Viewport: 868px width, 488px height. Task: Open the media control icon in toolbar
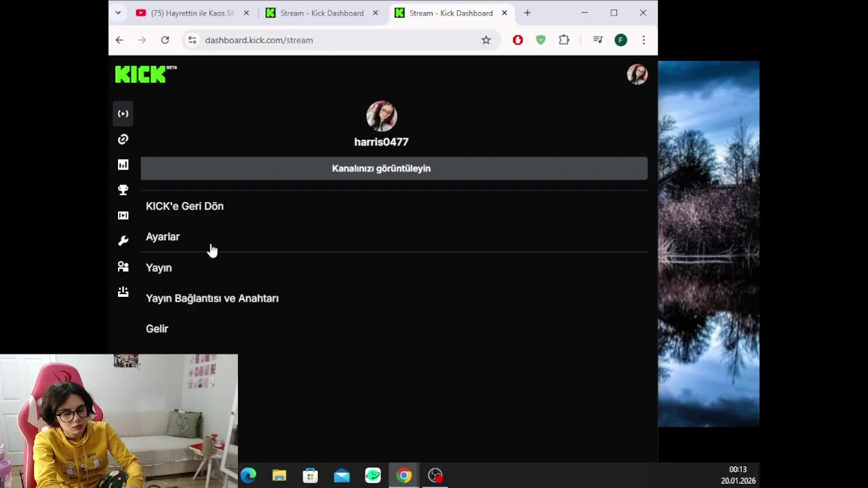coord(597,40)
